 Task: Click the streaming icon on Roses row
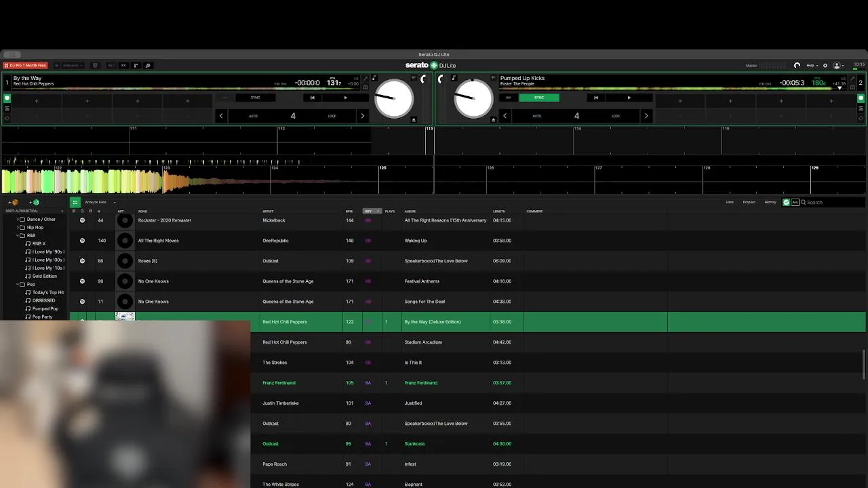[82, 261]
